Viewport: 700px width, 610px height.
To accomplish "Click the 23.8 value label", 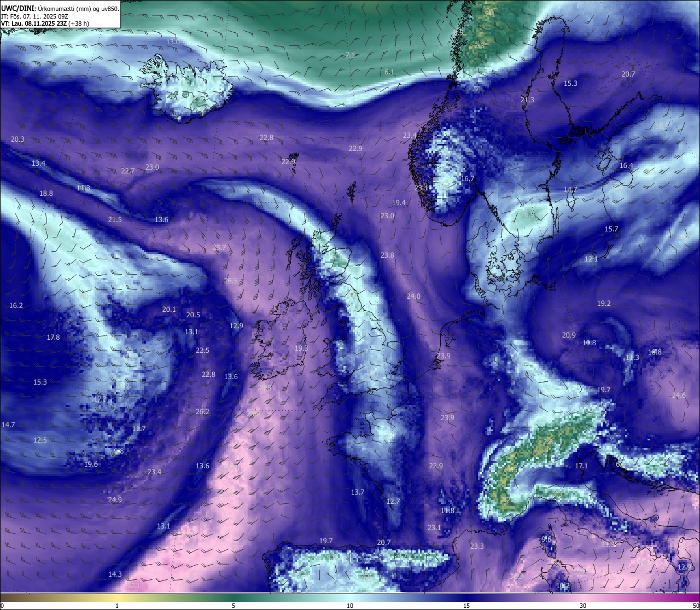I will click(x=387, y=255).
